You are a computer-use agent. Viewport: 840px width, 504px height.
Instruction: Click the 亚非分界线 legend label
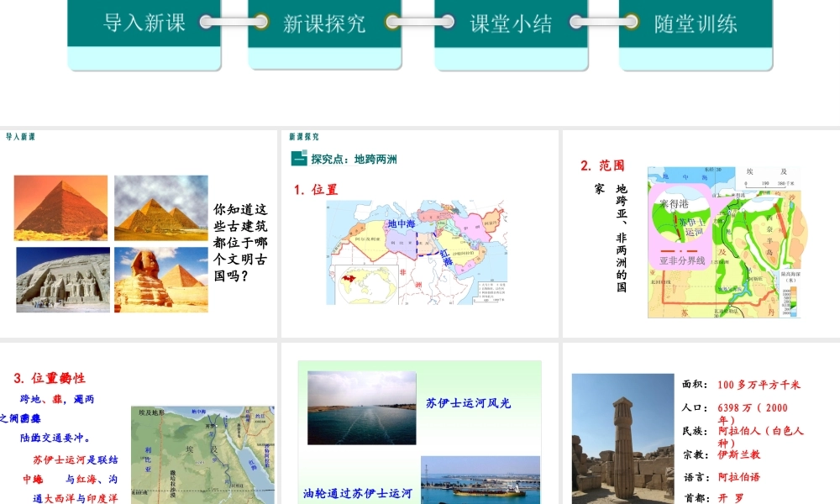coord(682,261)
